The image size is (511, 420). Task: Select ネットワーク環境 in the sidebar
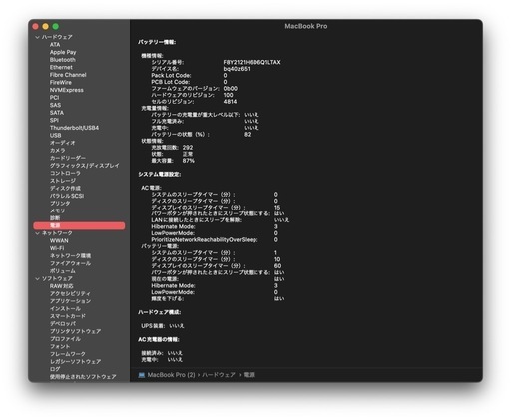click(x=70, y=256)
